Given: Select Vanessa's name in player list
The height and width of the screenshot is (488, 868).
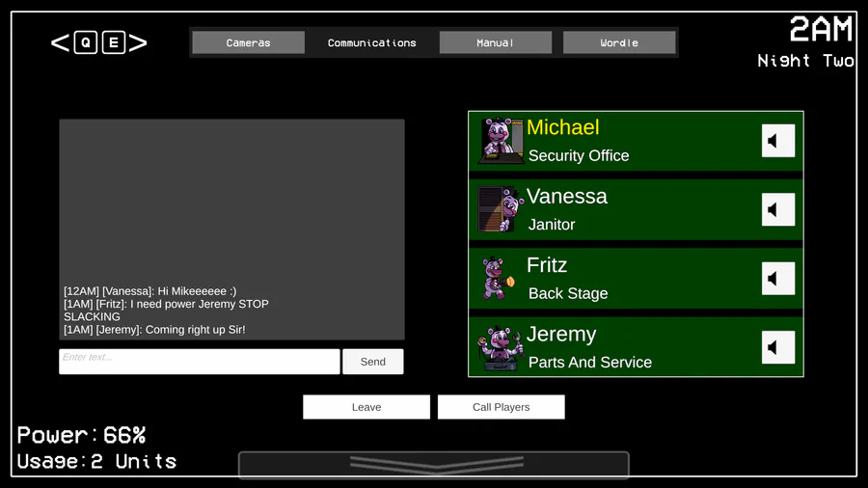Looking at the screenshot, I should tap(566, 197).
